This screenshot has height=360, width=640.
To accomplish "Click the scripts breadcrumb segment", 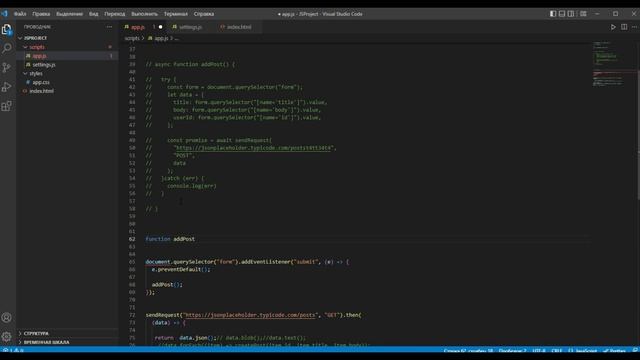I will click(132, 38).
